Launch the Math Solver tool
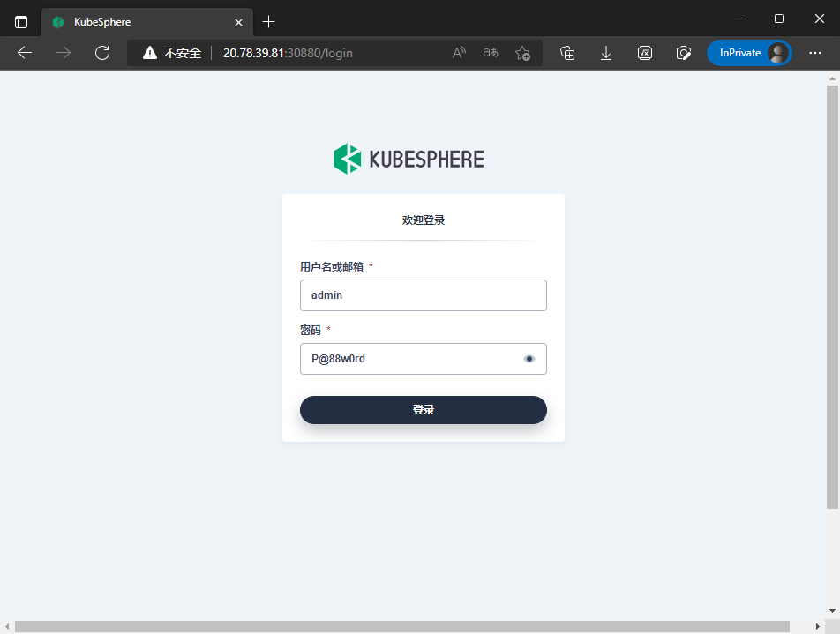The height and width of the screenshot is (634, 840). click(x=645, y=53)
